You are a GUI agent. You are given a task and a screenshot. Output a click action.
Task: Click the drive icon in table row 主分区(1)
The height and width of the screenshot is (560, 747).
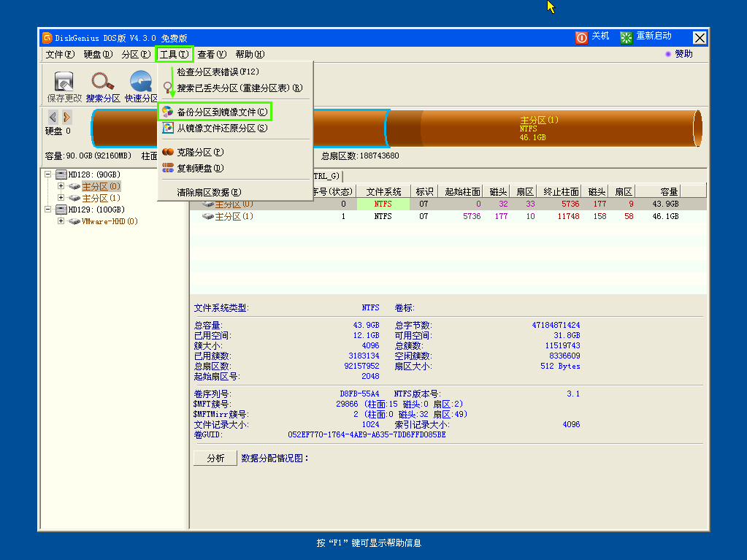click(x=207, y=216)
